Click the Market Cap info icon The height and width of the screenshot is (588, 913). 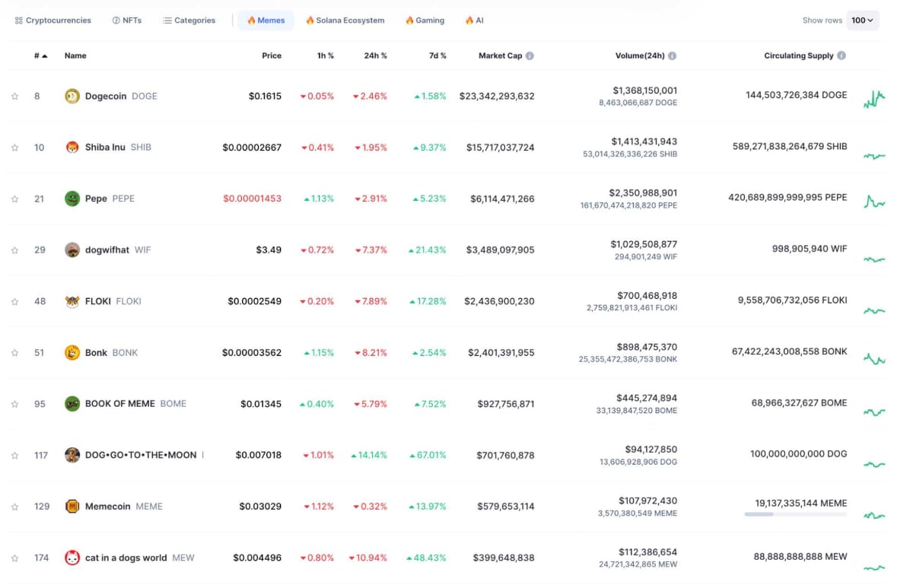pos(530,56)
